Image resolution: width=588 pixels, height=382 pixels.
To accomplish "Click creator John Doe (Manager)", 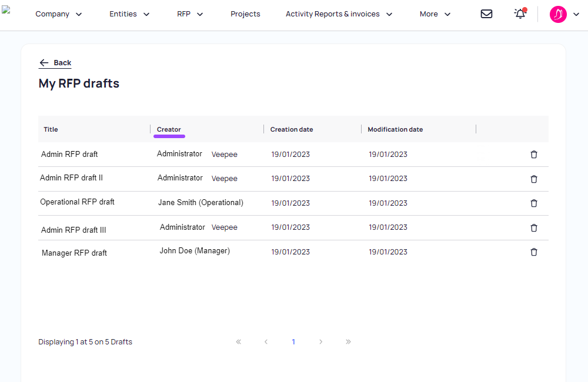I will click(x=195, y=251).
